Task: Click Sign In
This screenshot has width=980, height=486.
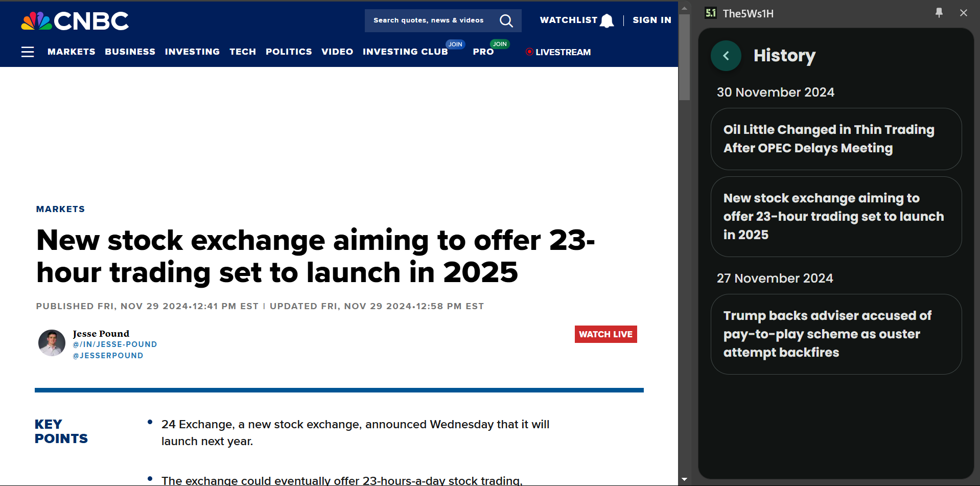Action: click(x=652, y=20)
